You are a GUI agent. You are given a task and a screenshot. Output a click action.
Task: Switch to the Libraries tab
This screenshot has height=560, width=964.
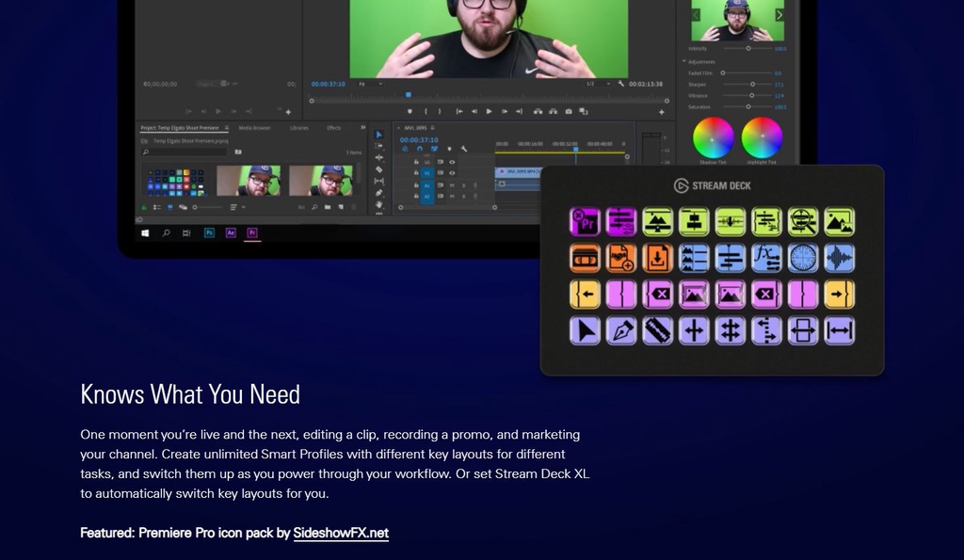pos(298,128)
